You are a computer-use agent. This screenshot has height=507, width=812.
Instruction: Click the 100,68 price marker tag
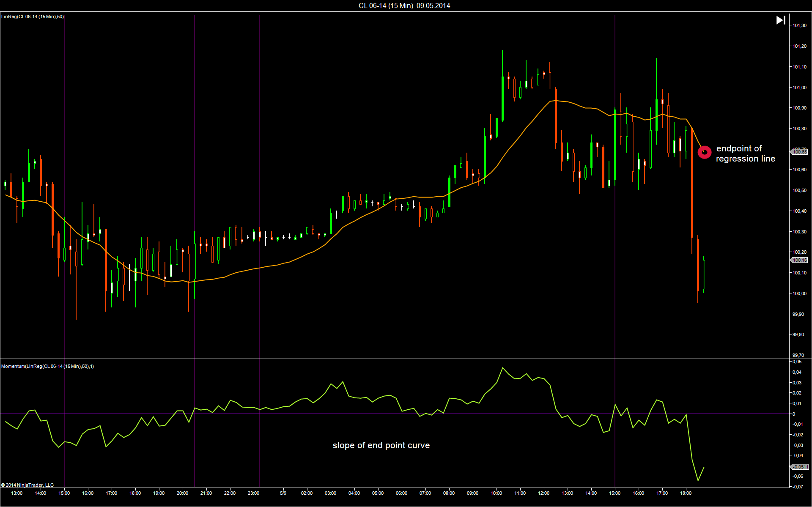click(799, 152)
